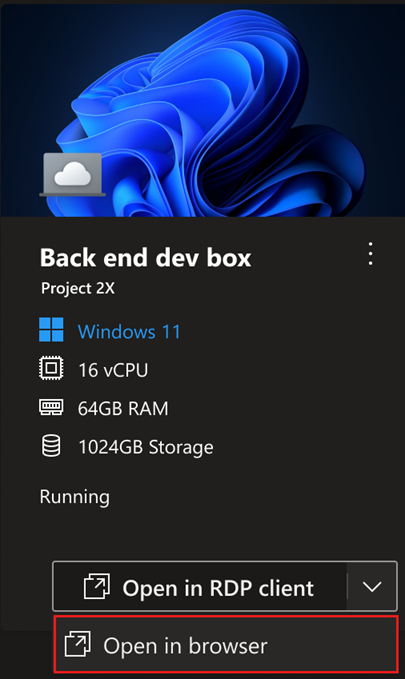
Task: Click the Windows 11 link
Action: click(129, 332)
